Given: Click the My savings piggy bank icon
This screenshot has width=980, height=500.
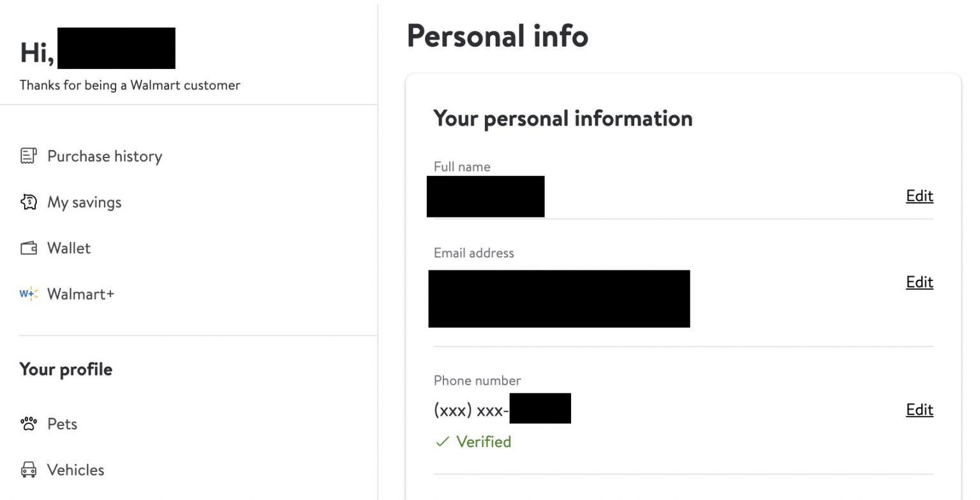Looking at the screenshot, I should click(x=29, y=202).
